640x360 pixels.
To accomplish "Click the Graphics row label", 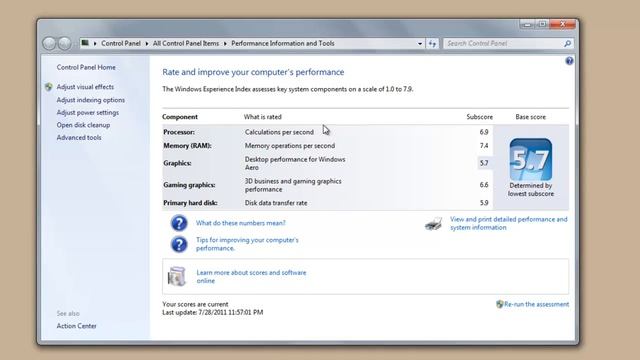I will pos(178,163).
